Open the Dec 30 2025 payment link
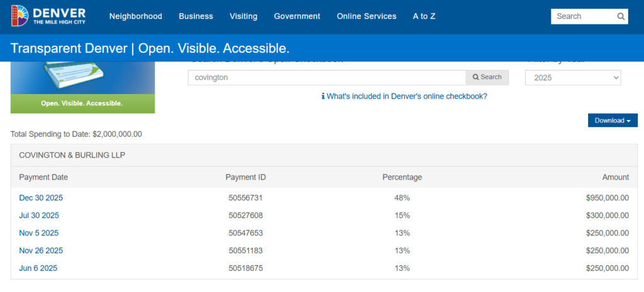The image size is (644, 292). pyautogui.click(x=41, y=198)
